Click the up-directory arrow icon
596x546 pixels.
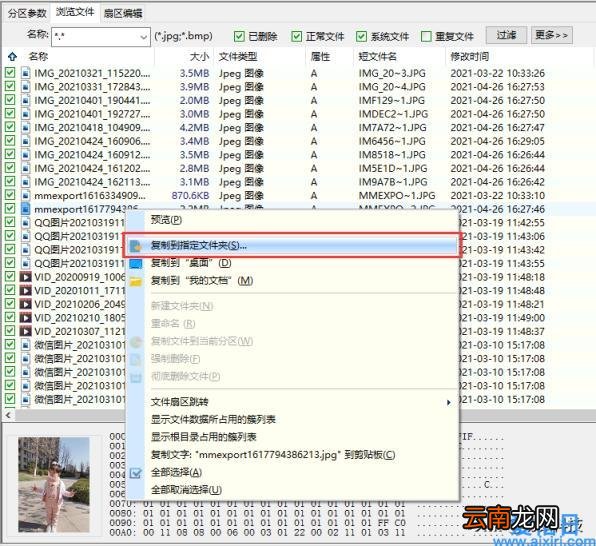[x=12, y=57]
